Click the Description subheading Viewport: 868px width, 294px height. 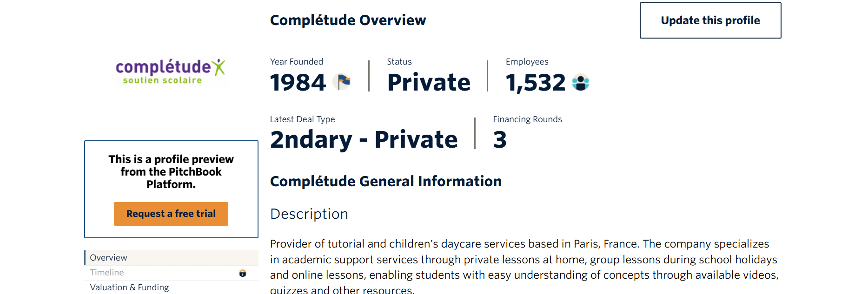[309, 214]
